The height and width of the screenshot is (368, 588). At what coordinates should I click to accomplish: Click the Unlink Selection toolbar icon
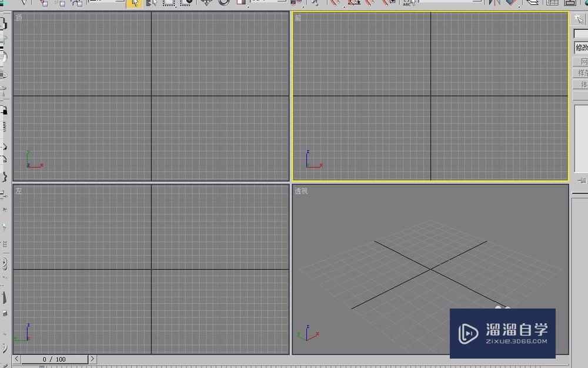tap(61, 3)
